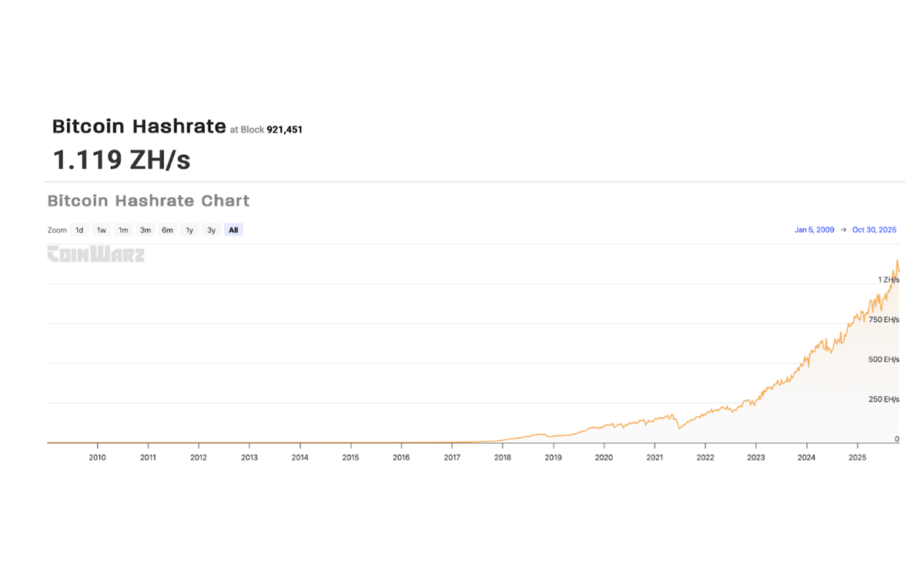Select the 1y zoom preset
The width and height of the screenshot is (924, 578).
tap(189, 230)
